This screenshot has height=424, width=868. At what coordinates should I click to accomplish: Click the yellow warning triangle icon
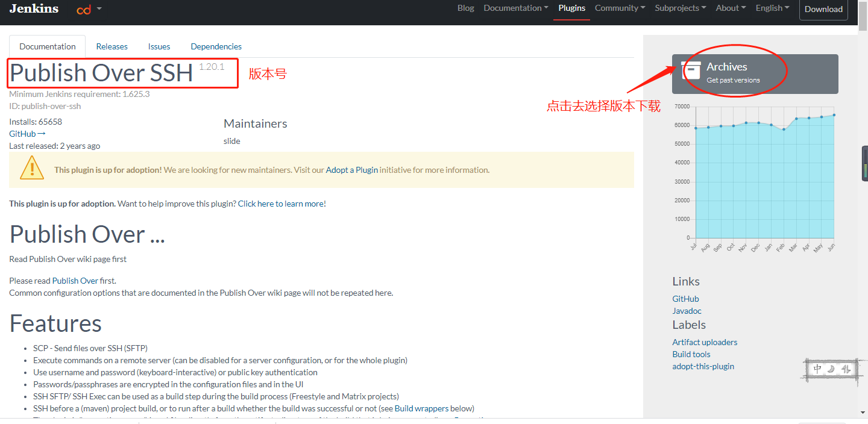pyautogui.click(x=32, y=168)
